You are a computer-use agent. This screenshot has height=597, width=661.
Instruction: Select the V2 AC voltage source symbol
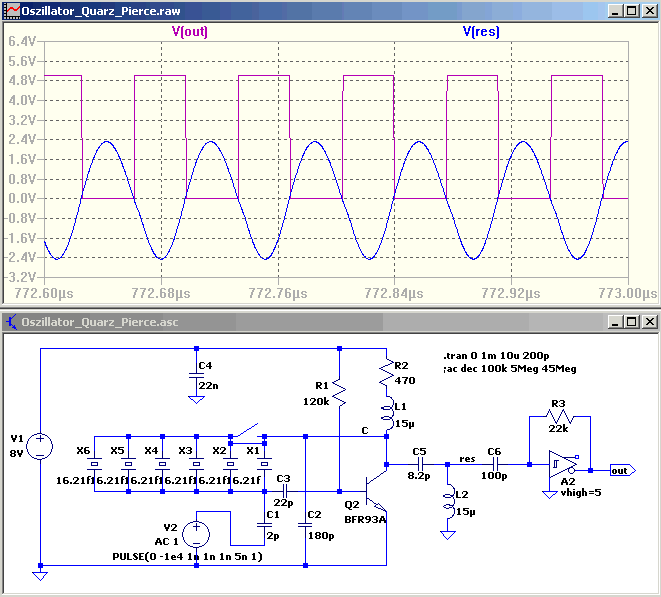[196, 534]
